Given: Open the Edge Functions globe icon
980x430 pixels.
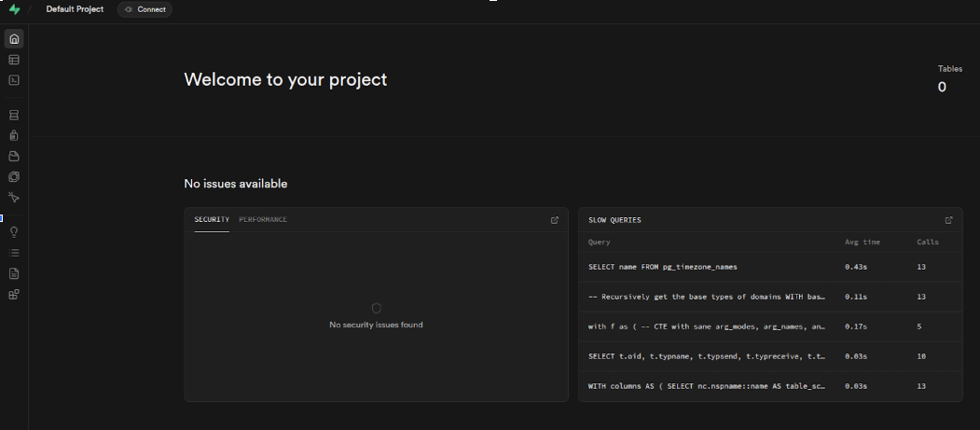Looking at the screenshot, I should point(14,177).
